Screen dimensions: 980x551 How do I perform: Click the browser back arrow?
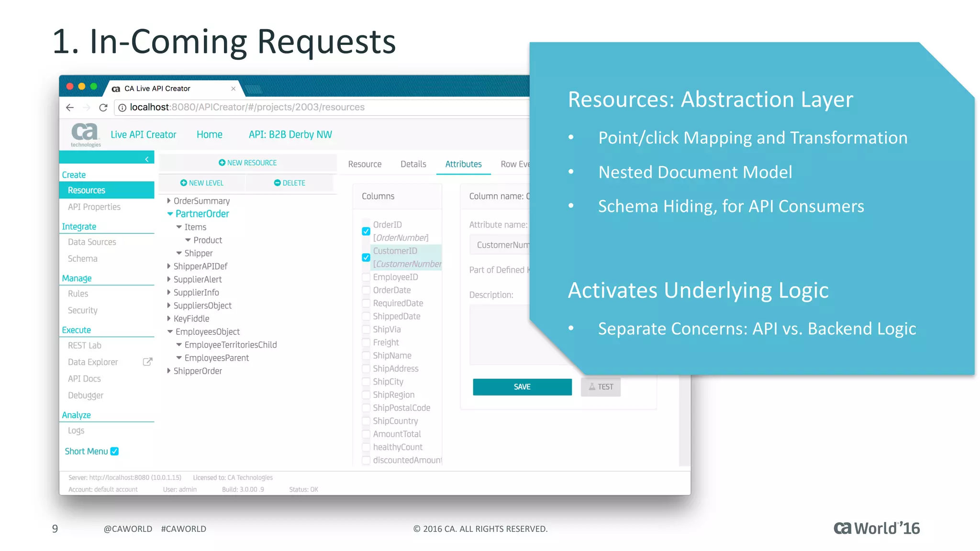[70, 108]
